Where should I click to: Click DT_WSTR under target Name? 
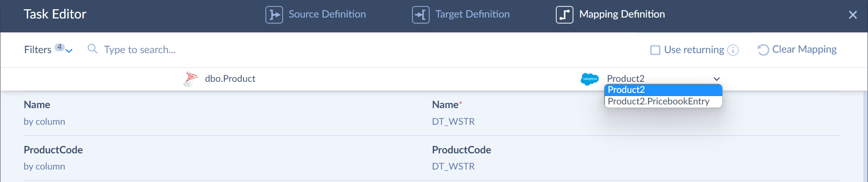[x=453, y=121]
